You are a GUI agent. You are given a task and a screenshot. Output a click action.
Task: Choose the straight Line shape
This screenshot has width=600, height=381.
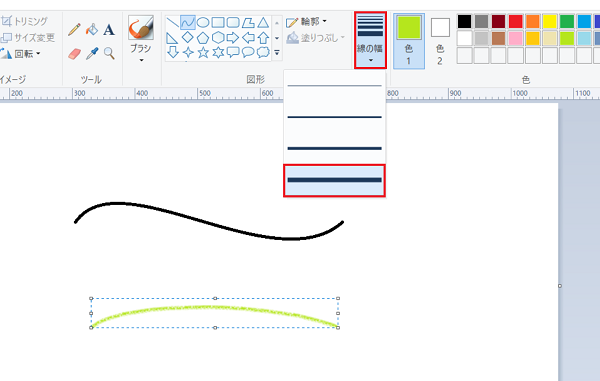click(x=173, y=23)
